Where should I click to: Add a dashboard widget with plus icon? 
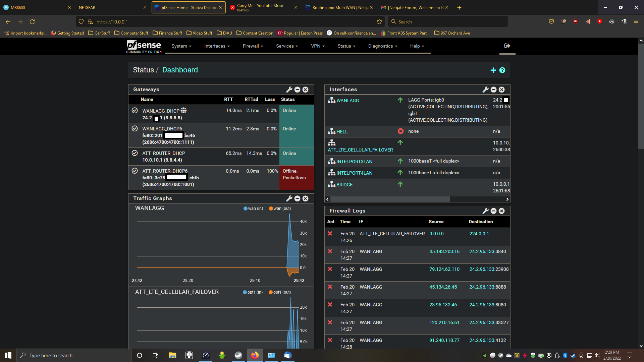[493, 70]
